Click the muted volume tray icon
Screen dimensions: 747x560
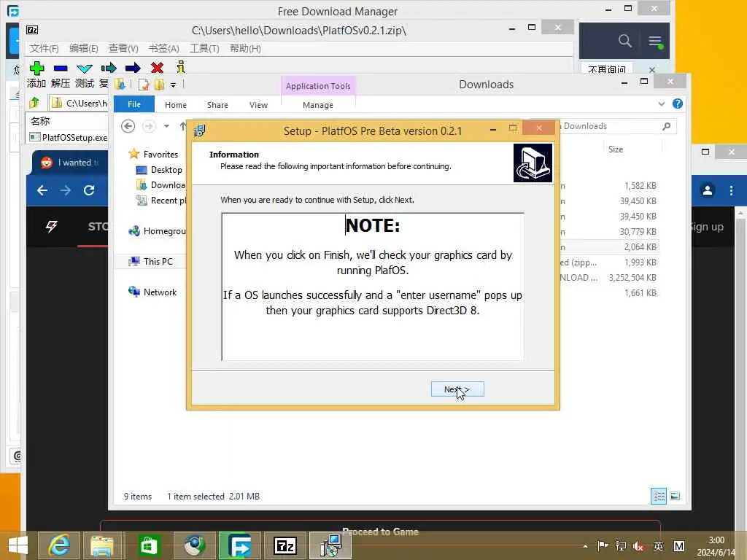[639, 546]
